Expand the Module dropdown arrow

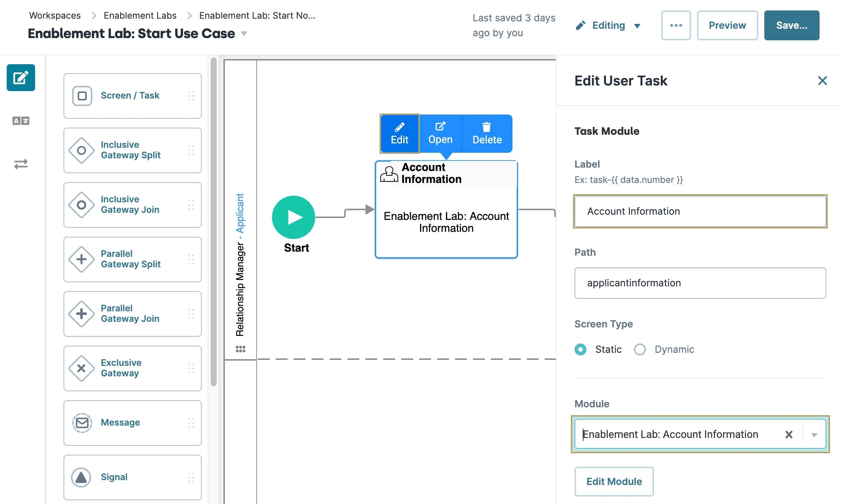click(x=814, y=435)
